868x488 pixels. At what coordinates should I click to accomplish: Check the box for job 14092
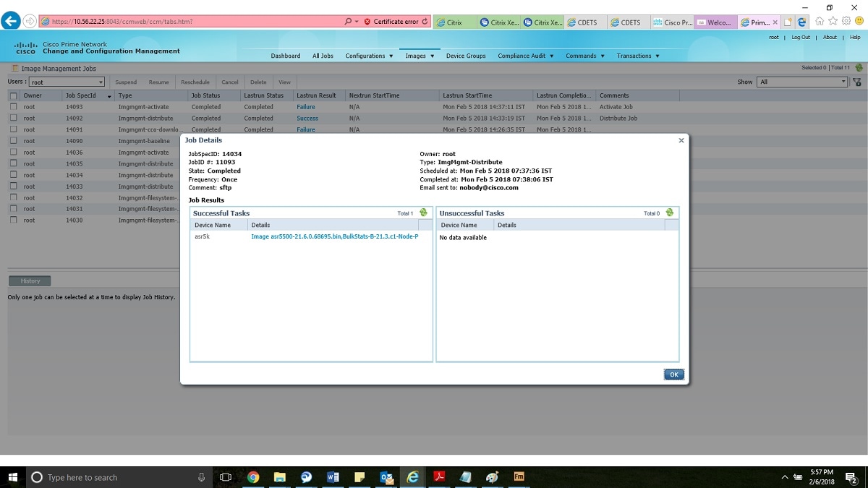tap(13, 118)
